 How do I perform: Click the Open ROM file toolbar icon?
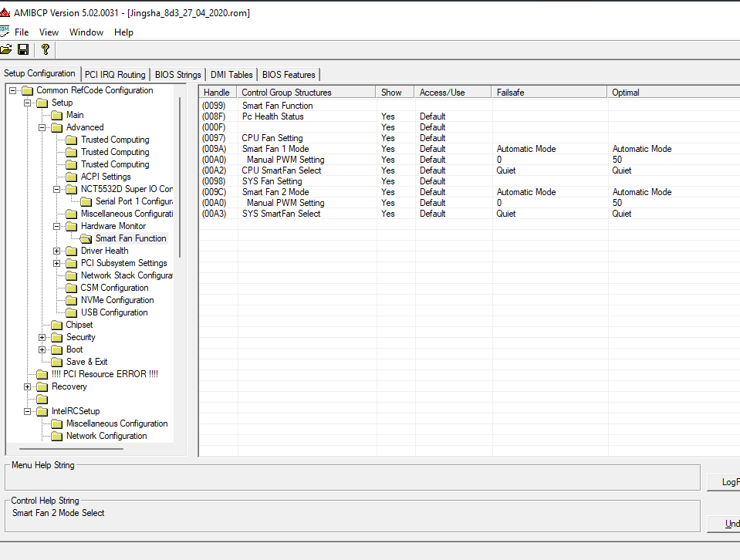tap(5, 49)
